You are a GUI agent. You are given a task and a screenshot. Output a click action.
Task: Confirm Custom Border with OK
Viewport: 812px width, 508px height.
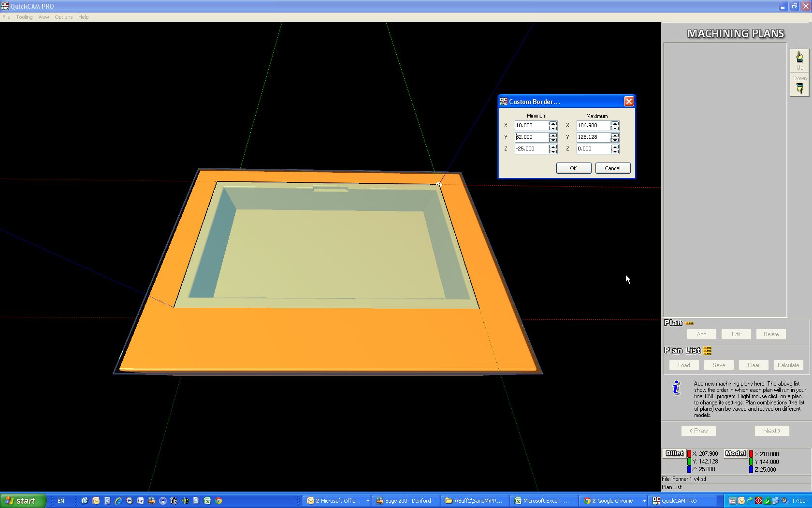tap(573, 168)
